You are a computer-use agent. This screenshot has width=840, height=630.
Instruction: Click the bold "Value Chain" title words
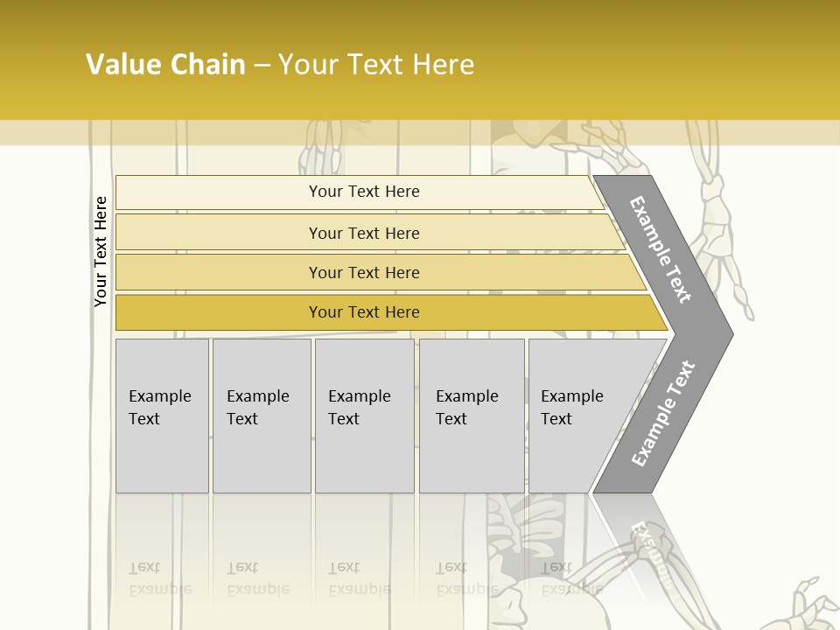click(x=165, y=65)
